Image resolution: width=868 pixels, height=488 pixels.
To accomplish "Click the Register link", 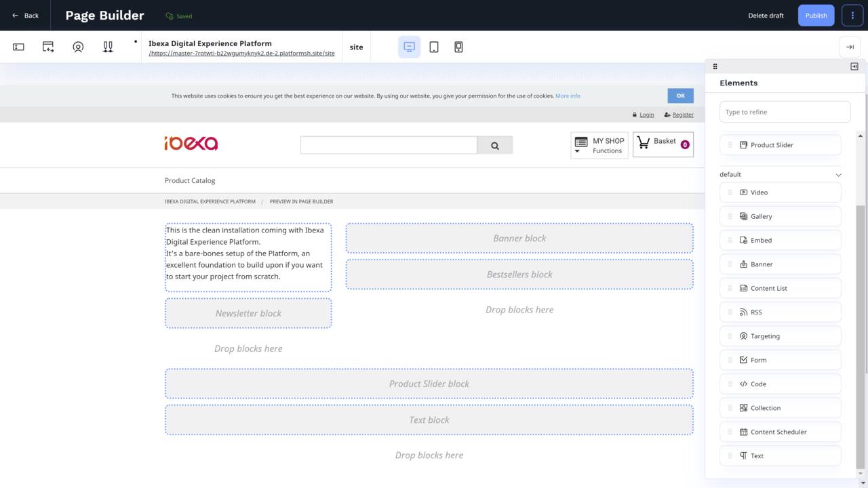I will coord(683,115).
